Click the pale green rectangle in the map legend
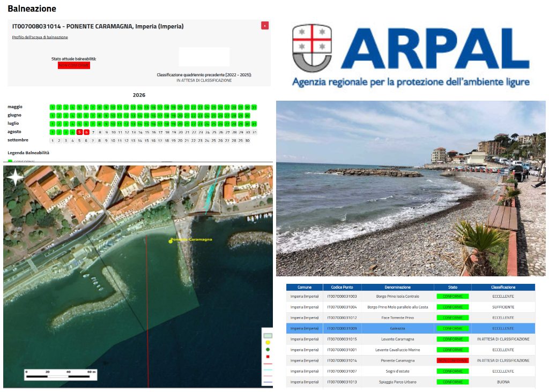The height and width of the screenshot is (392, 549). click(268, 336)
